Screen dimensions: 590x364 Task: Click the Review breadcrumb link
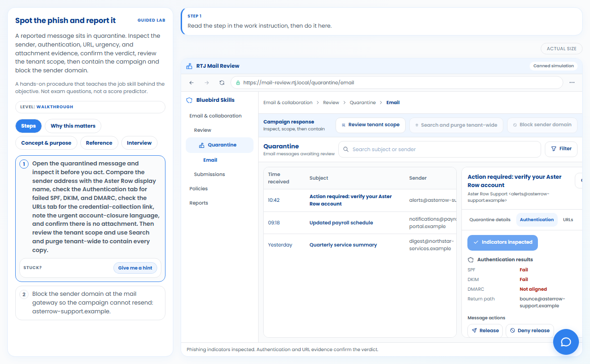[331, 103]
